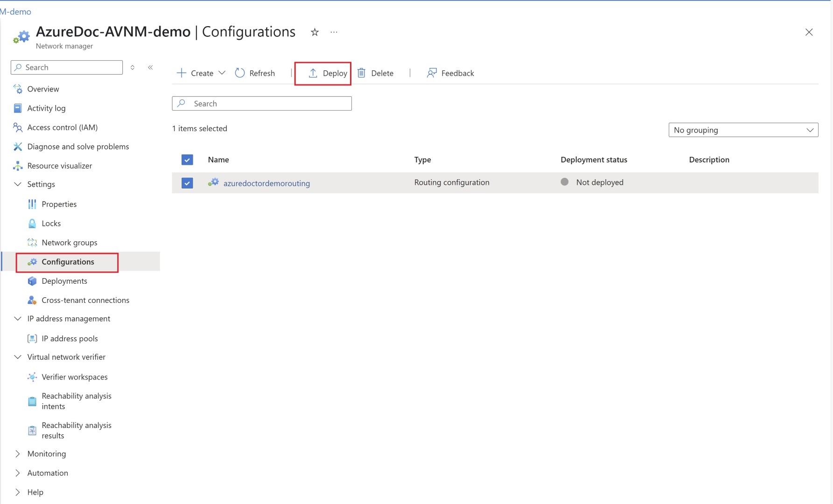Click the Access control (IAM) icon

tap(18, 127)
